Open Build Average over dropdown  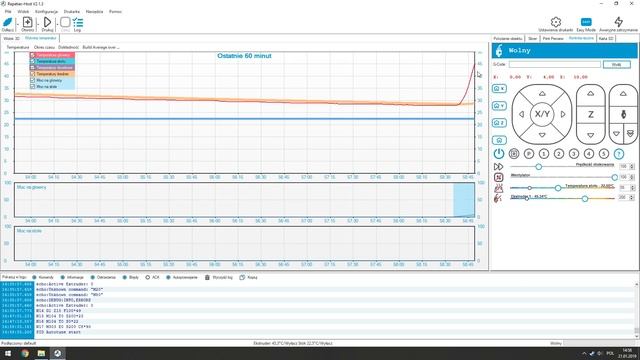point(101,47)
